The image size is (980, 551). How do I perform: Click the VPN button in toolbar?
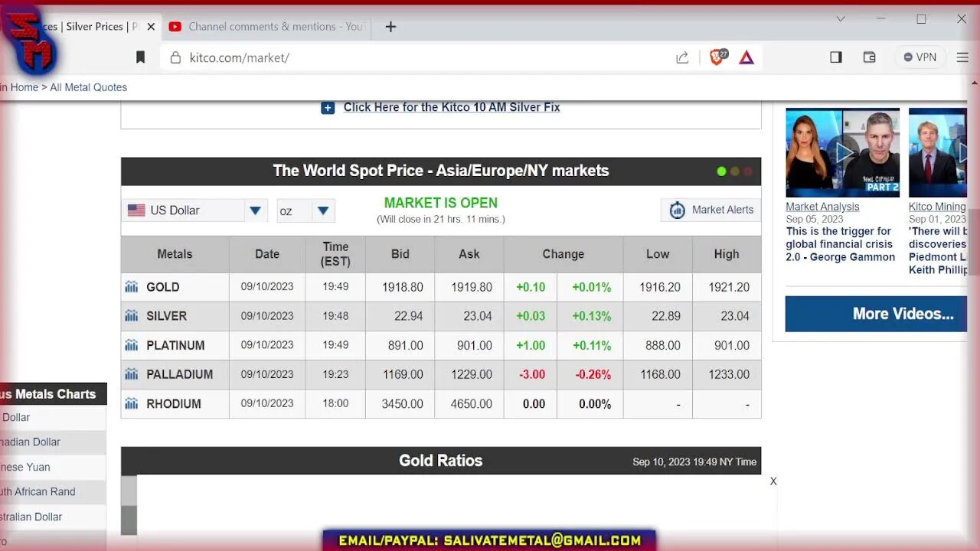pos(920,57)
